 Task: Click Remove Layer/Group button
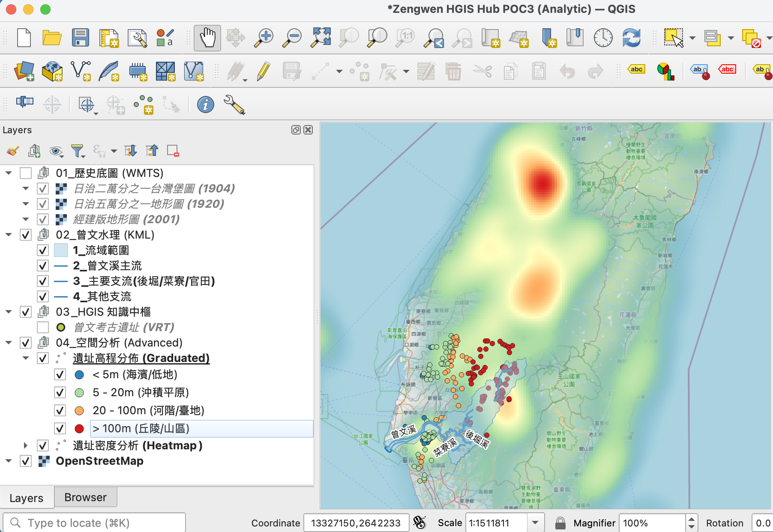point(173,151)
